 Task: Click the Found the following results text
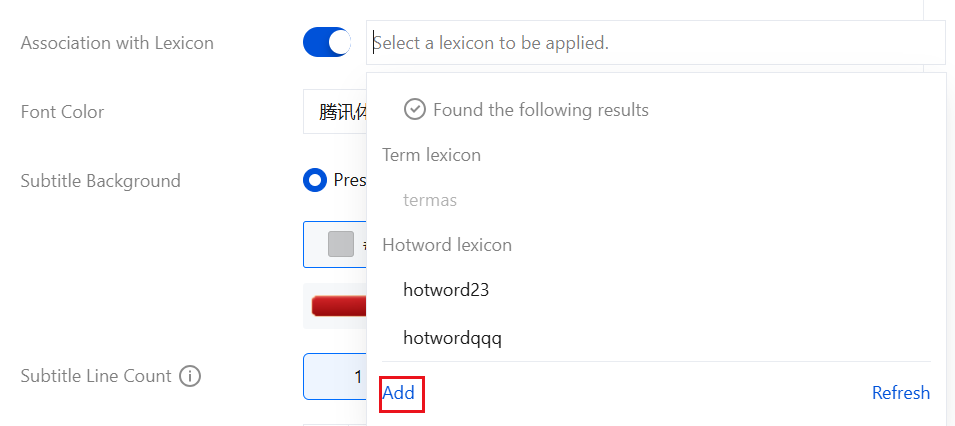[540, 110]
